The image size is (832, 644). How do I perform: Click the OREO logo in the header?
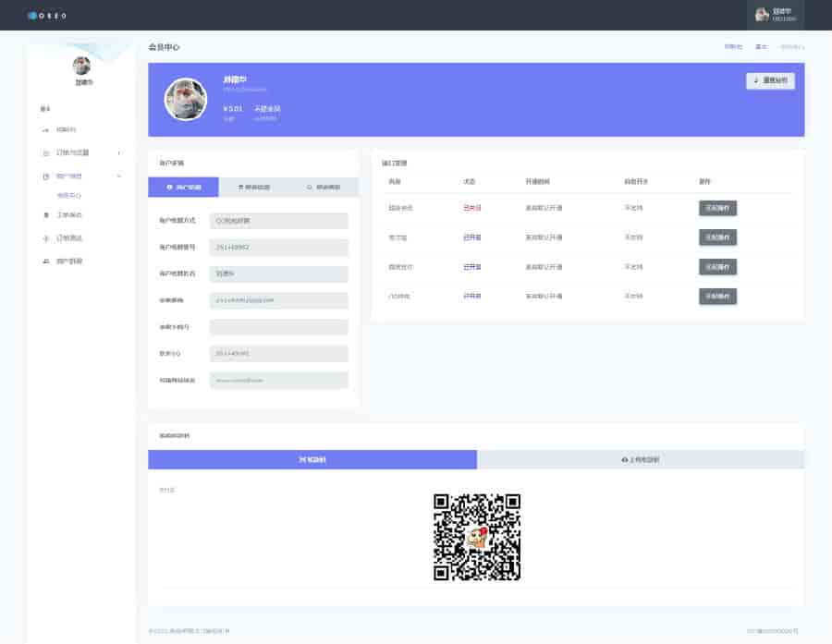click(x=46, y=15)
